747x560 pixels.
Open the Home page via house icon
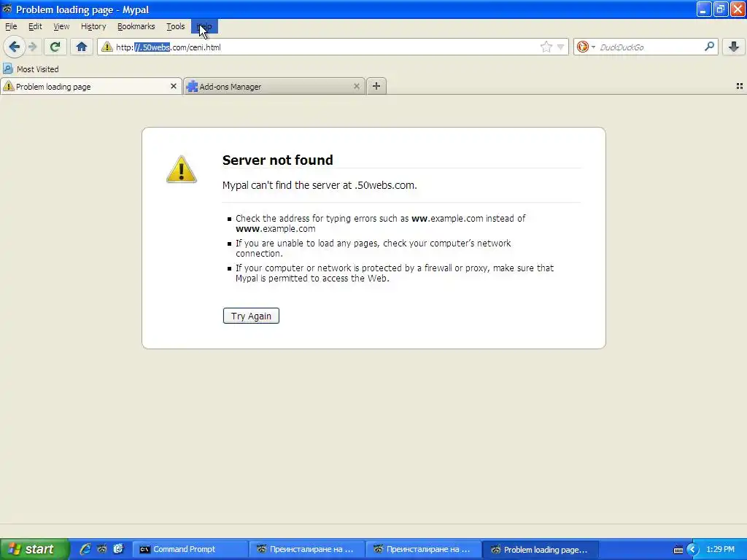coord(82,47)
